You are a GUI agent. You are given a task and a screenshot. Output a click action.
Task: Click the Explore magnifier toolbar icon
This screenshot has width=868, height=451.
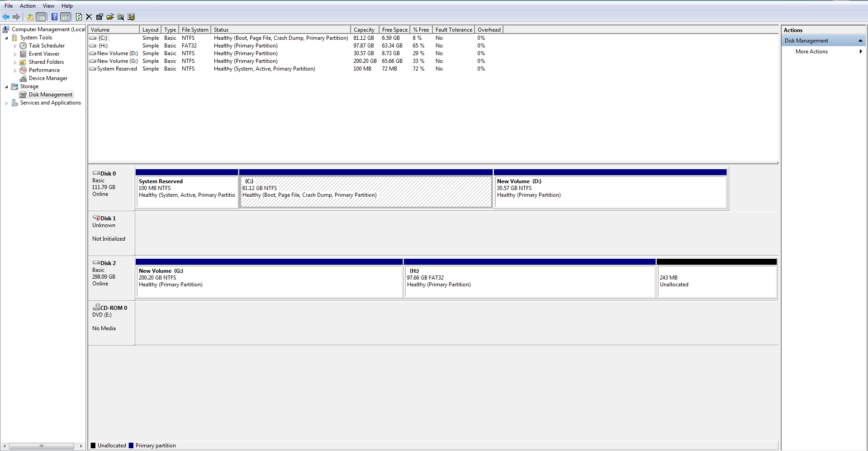click(x=120, y=17)
